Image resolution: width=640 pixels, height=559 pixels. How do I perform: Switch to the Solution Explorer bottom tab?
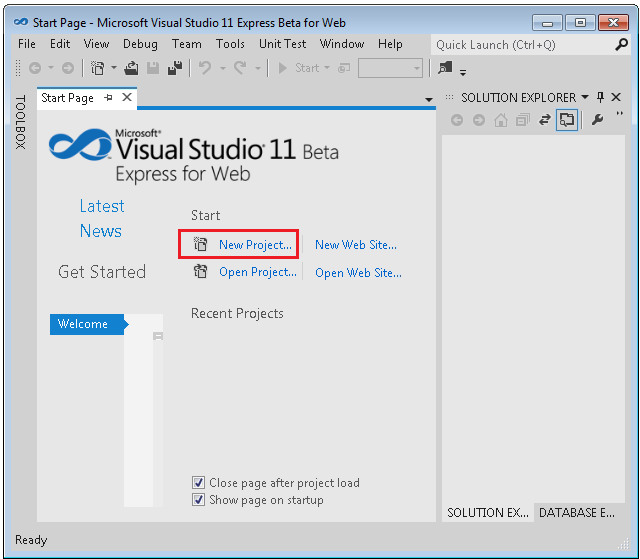tap(487, 512)
